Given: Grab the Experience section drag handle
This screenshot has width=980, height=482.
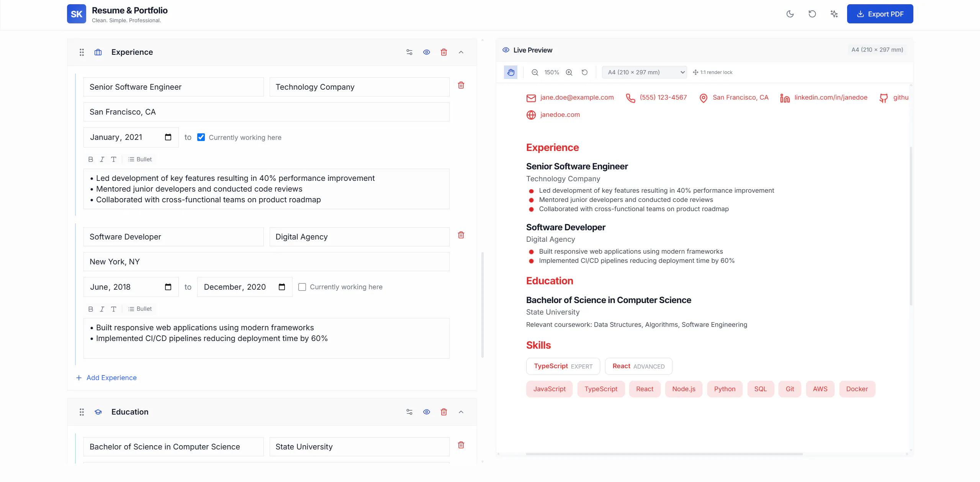Looking at the screenshot, I should pos(82,52).
